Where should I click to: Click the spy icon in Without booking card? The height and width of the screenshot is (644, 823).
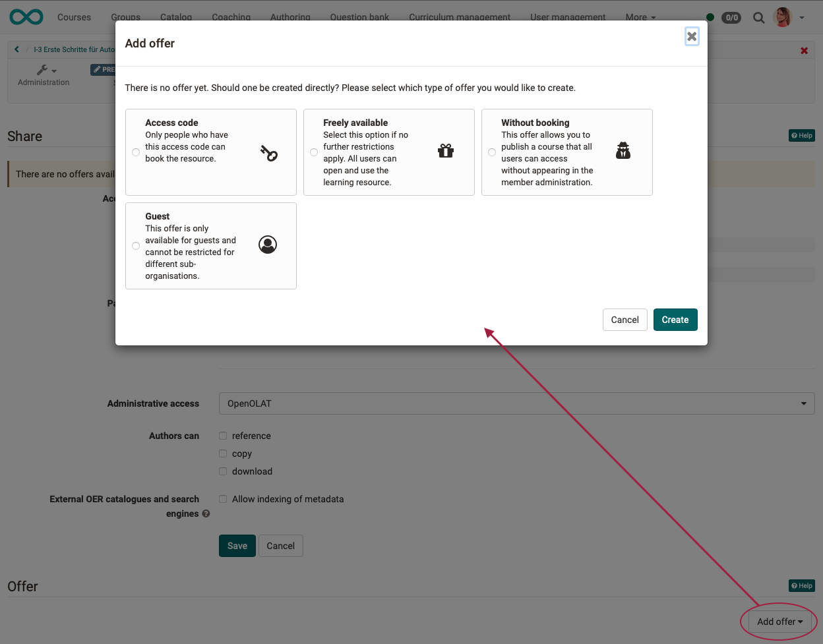coord(623,151)
